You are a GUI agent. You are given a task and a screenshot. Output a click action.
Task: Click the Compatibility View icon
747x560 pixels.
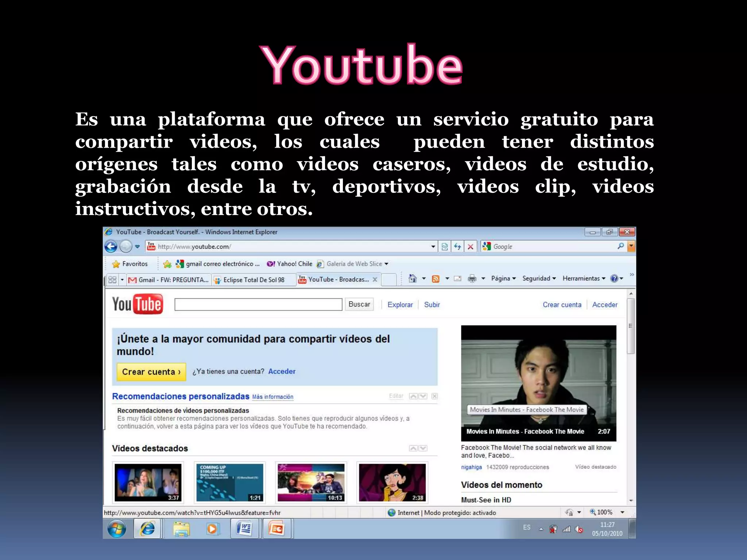(x=445, y=247)
